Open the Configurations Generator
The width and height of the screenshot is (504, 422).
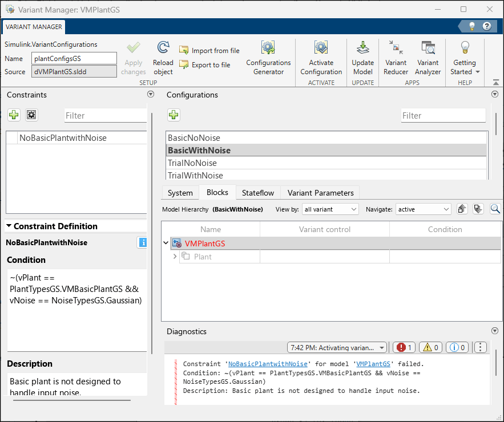(x=268, y=58)
